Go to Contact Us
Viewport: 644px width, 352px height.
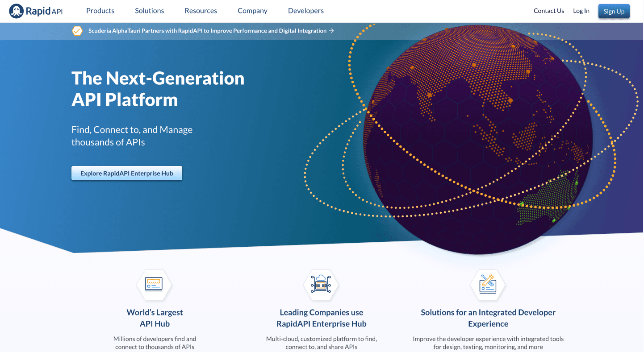549,11
